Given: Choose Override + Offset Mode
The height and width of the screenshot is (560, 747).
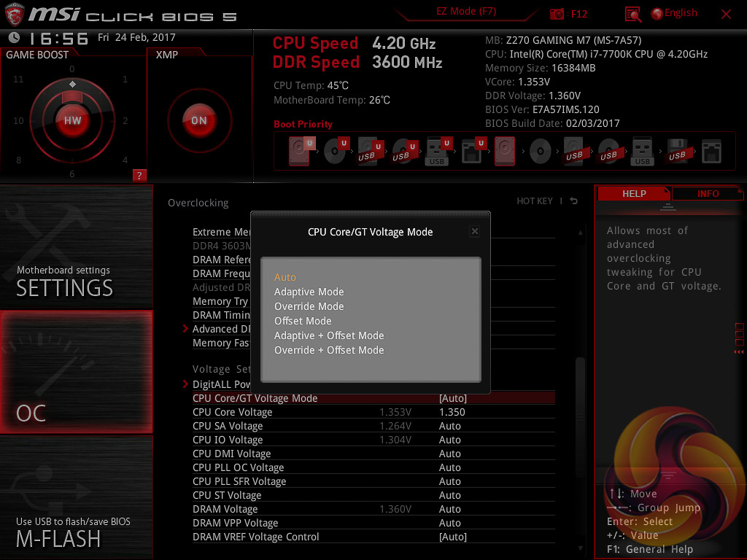Looking at the screenshot, I should 329,350.
